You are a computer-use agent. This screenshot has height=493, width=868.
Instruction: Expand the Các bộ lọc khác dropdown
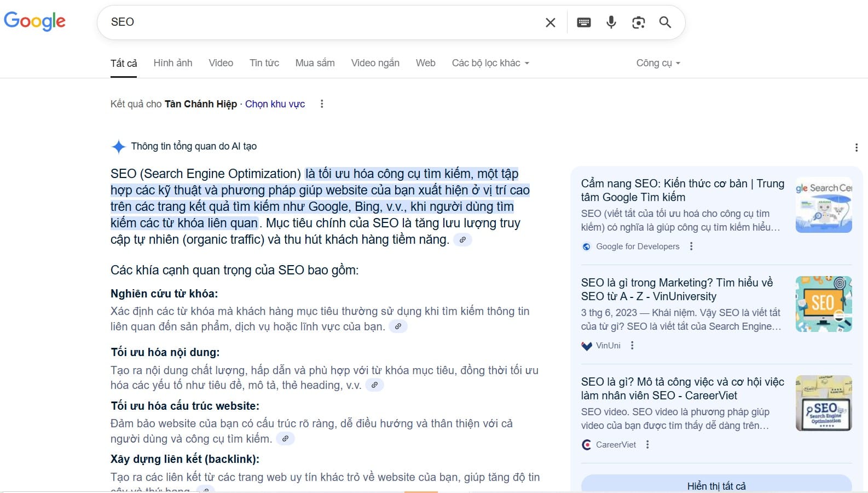490,63
